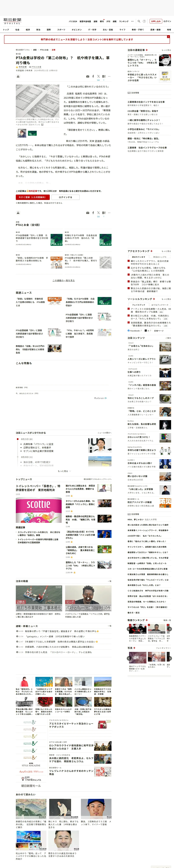Select 昨日のトップ5 ranking tab

click(x=160, y=257)
